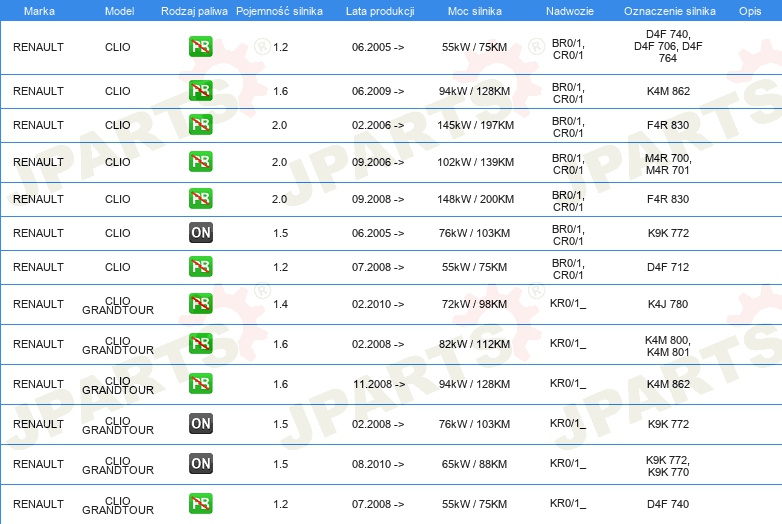
Task: Click the Model column header
Action: tap(119, 11)
